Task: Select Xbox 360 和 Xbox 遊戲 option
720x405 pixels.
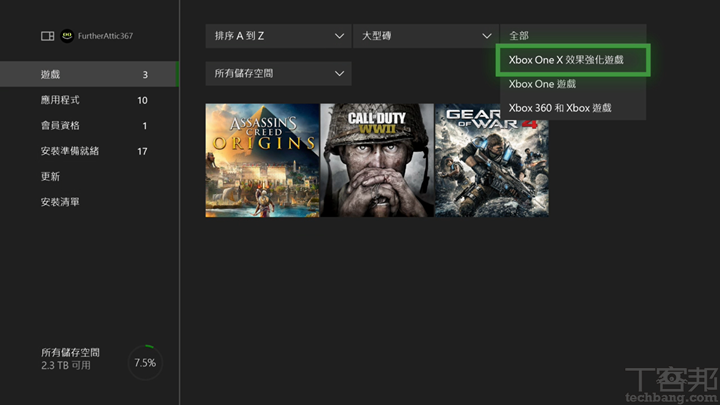Action: (x=573, y=108)
